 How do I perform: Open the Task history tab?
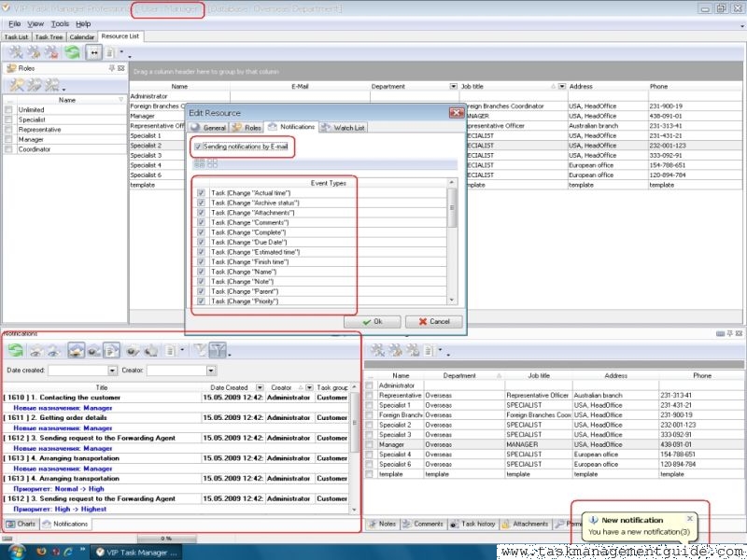click(x=473, y=524)
